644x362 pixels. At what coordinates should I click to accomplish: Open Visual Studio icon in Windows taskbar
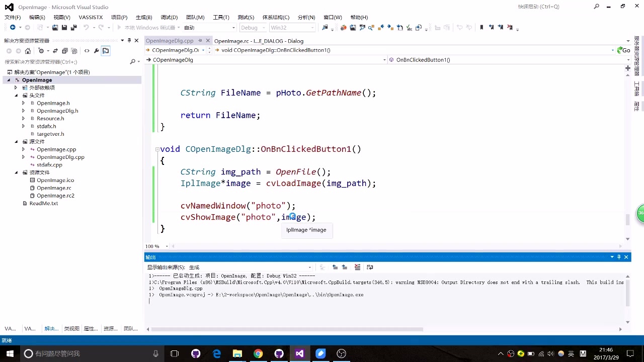point(300,353)
